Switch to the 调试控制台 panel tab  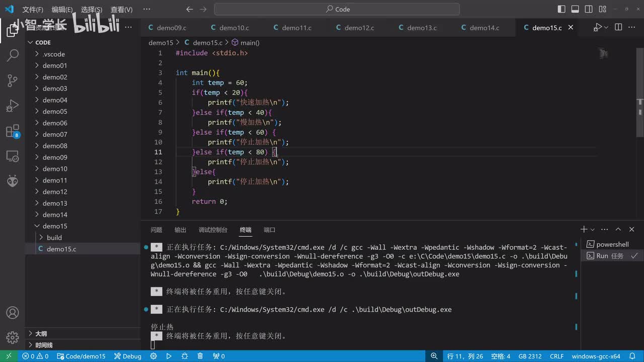(213, 230)
